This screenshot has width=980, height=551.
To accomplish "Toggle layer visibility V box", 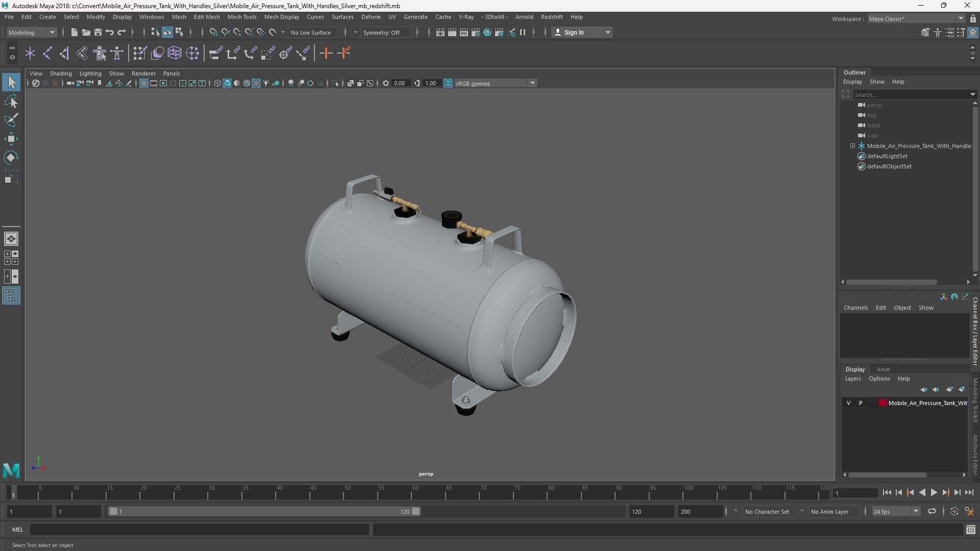I will tap(848, 403).
